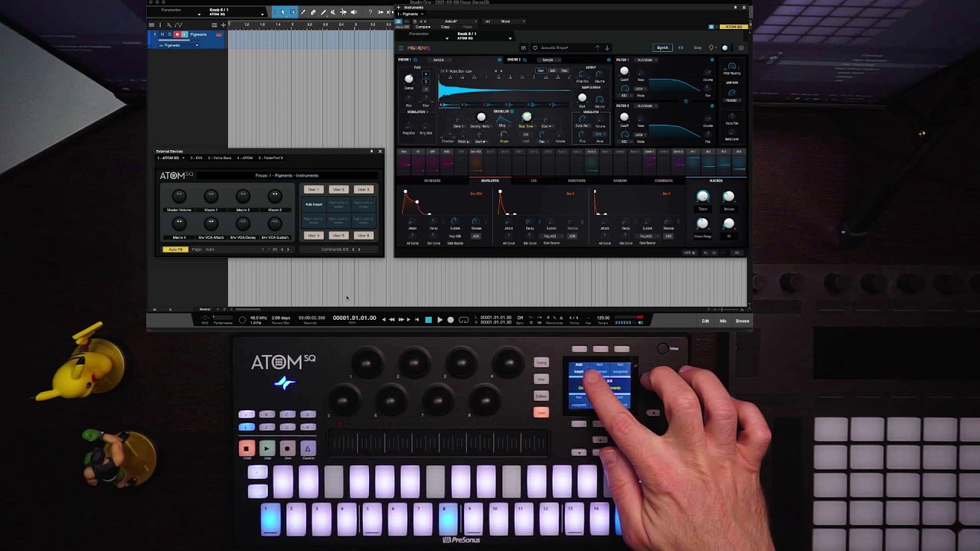Toggle the Auto-Fill button in ATOM SQ panel
Screen dimensions: 980x551
coord(175,249)
